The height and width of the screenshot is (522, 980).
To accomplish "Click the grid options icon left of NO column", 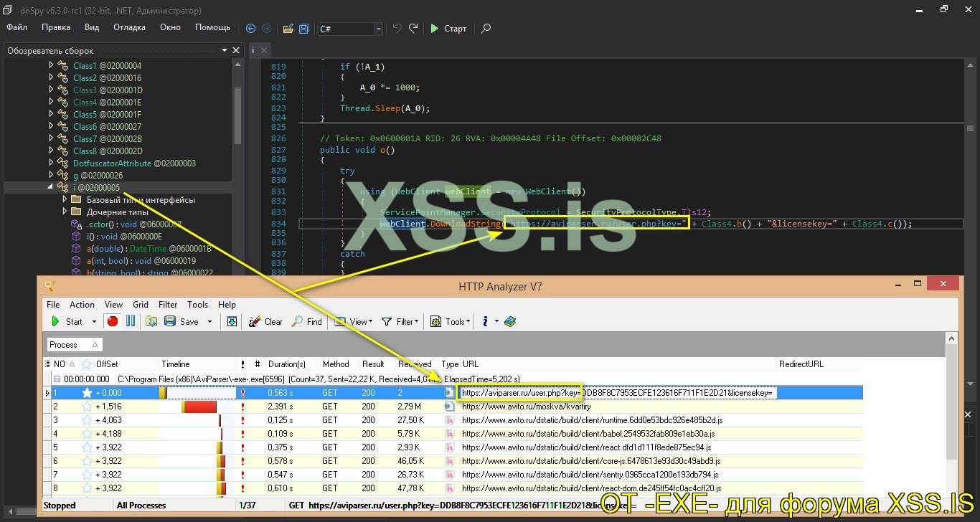I will pyautogui.click(x=48, y=364).
